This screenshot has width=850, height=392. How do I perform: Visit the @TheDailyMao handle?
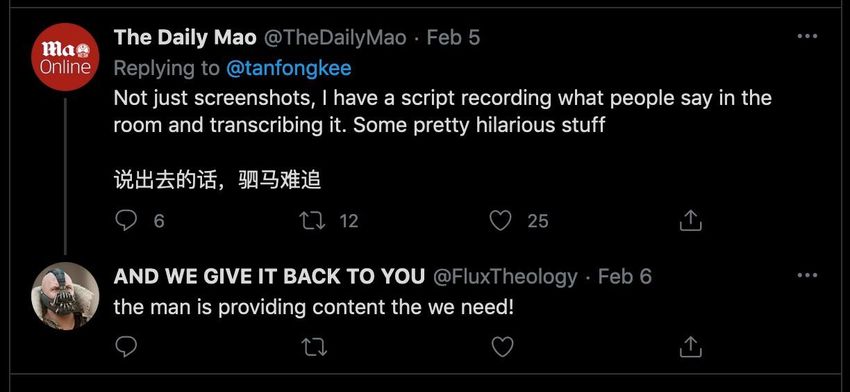(334, 37)
